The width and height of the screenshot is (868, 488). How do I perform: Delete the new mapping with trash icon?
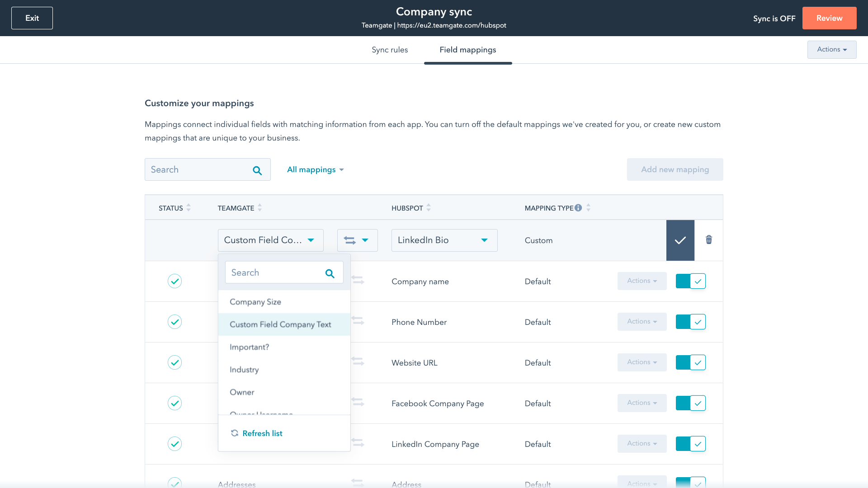pyautogui.click(x=709, y=240)
